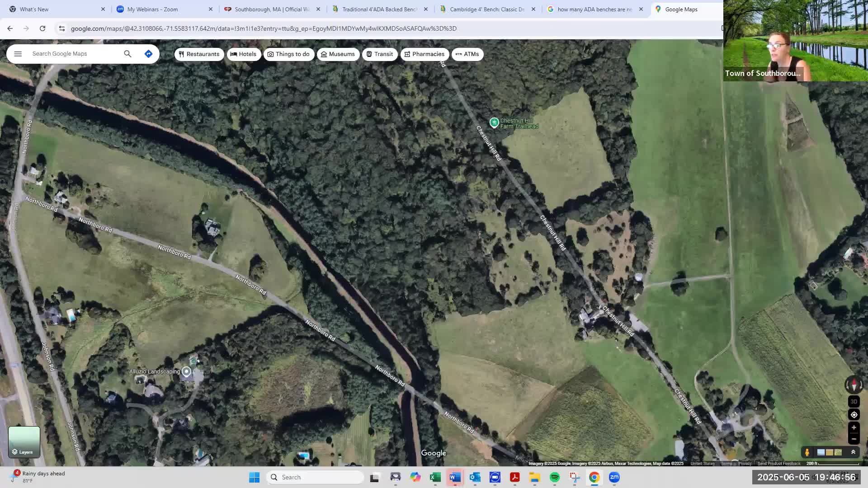Select the Pharmacies category chip
Screen dimensions: 868x488
(425, 54)
